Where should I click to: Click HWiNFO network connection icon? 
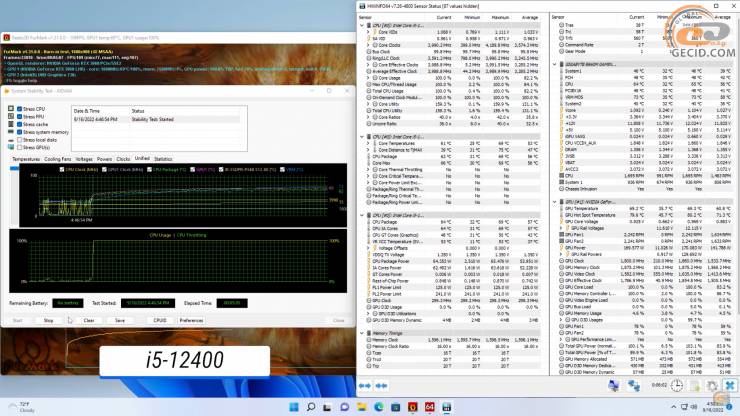[634, 386]
